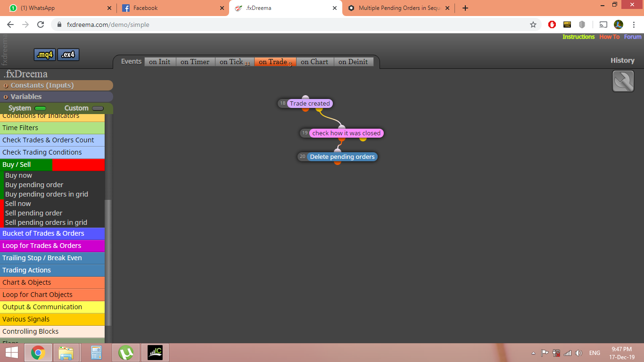Expand Various Signals category
The height and width of the screenshot is (362, 644).
(x=52, y=319)
